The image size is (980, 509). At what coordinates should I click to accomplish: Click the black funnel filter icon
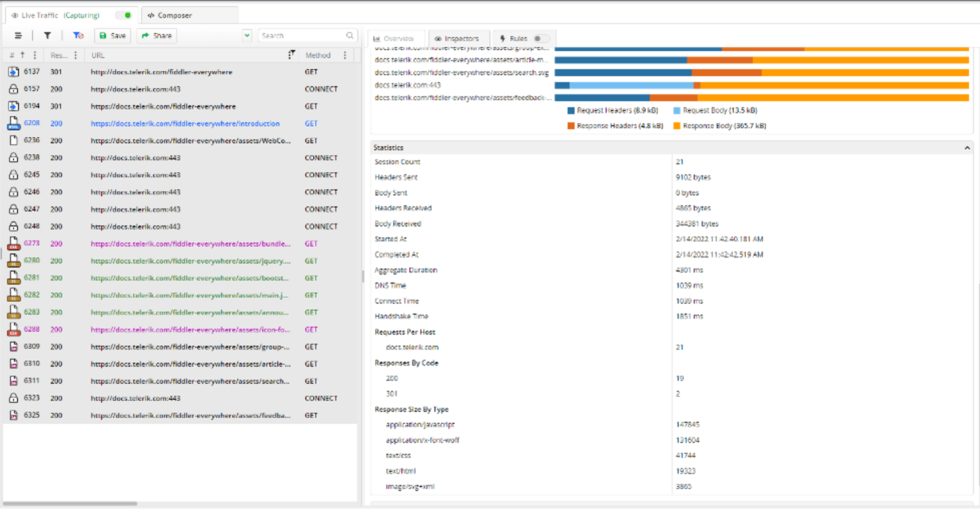point(47,35)
